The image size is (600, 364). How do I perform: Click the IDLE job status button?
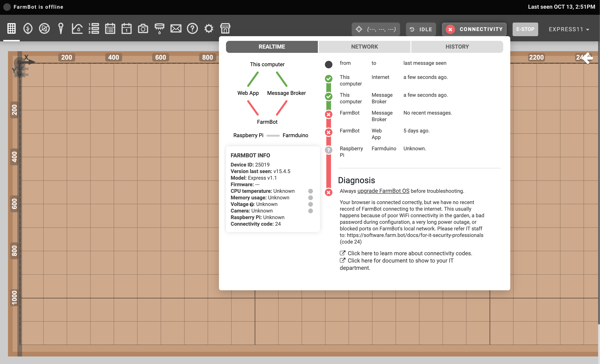(421, 29)
